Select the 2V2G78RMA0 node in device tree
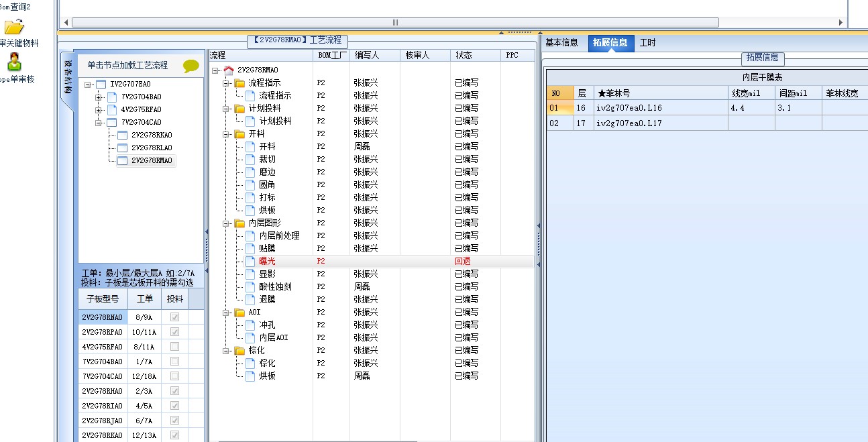Viewport: 868px width, 442px height. (x=152, y=160)
